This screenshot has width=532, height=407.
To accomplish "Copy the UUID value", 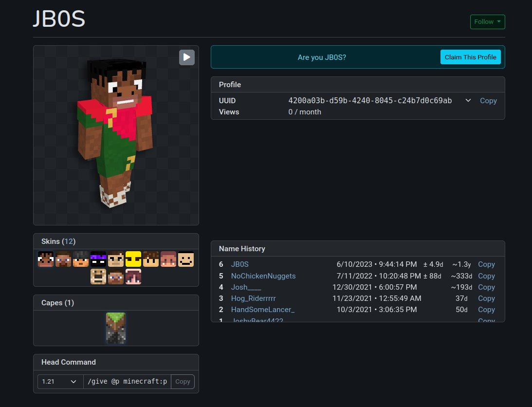I will pyautogui.click(x=488, y=100).
